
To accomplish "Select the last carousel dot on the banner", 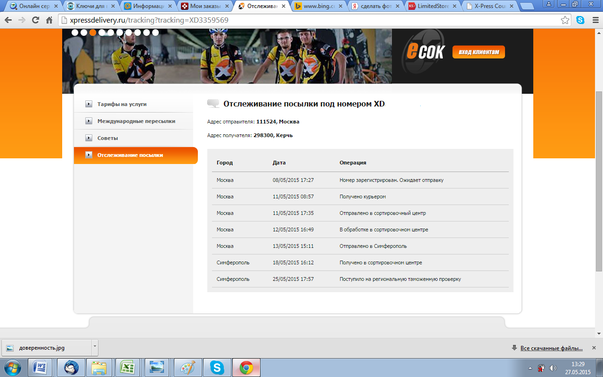I will click(x=155, y=33).
